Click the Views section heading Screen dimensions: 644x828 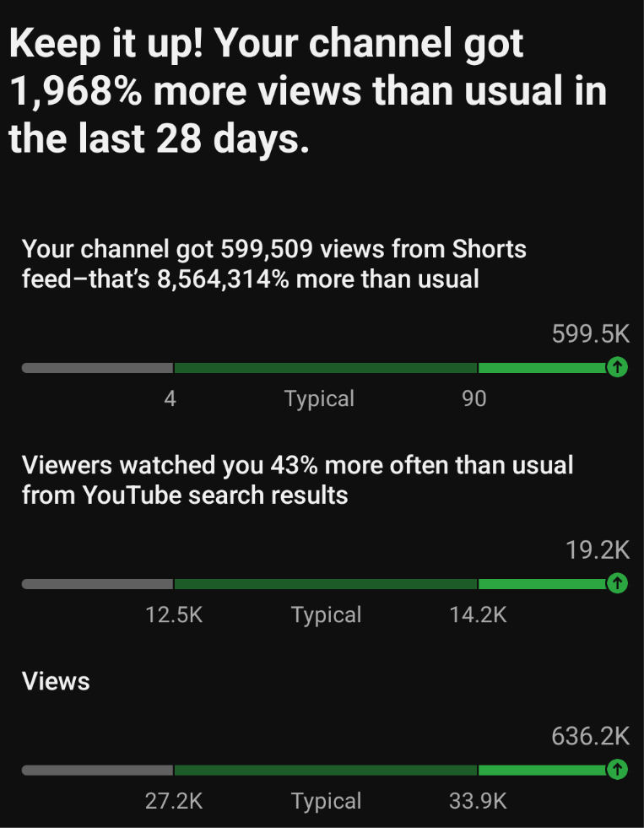[56, 681]
